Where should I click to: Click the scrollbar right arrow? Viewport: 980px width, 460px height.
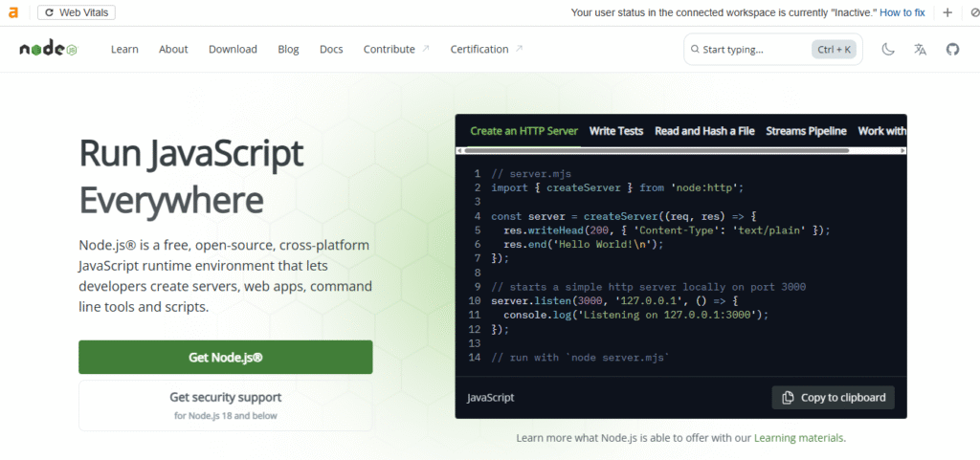click(x=903, y=150)
